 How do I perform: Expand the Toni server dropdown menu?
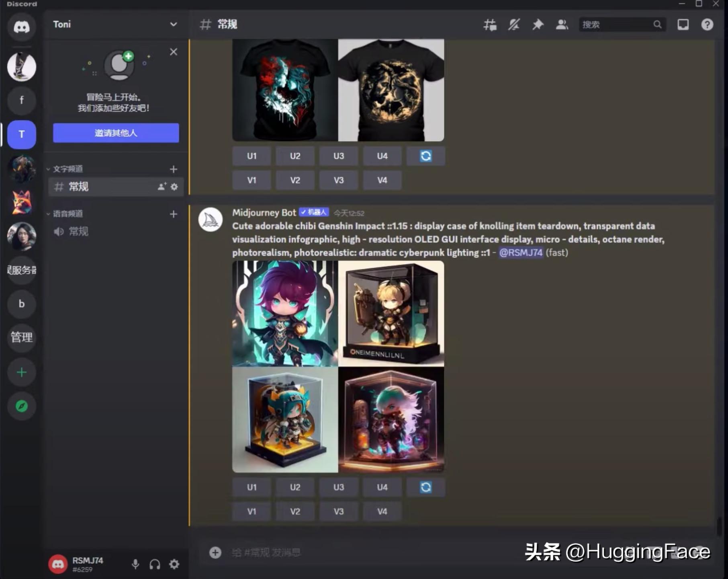(173, 25)
